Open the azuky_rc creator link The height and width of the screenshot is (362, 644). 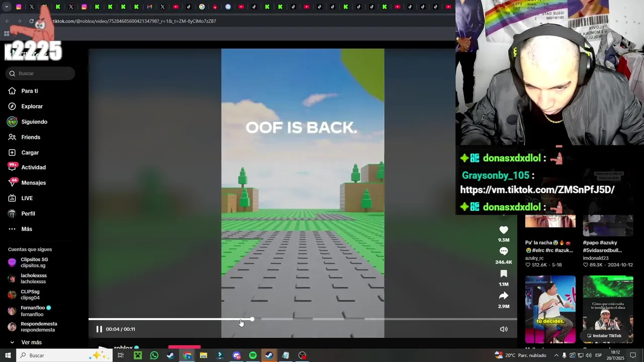click(x=534, y=258)
